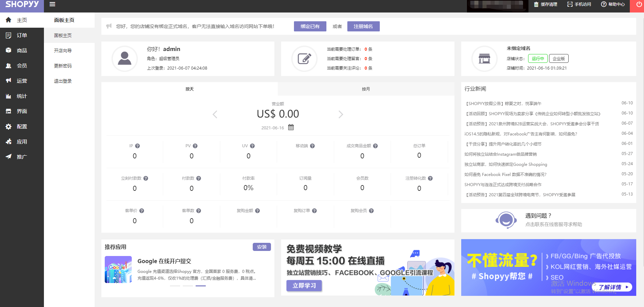The height and width of the screenshot is (307, 644).
Task: Click the admin user avatar icon
Action: [124, 58]
